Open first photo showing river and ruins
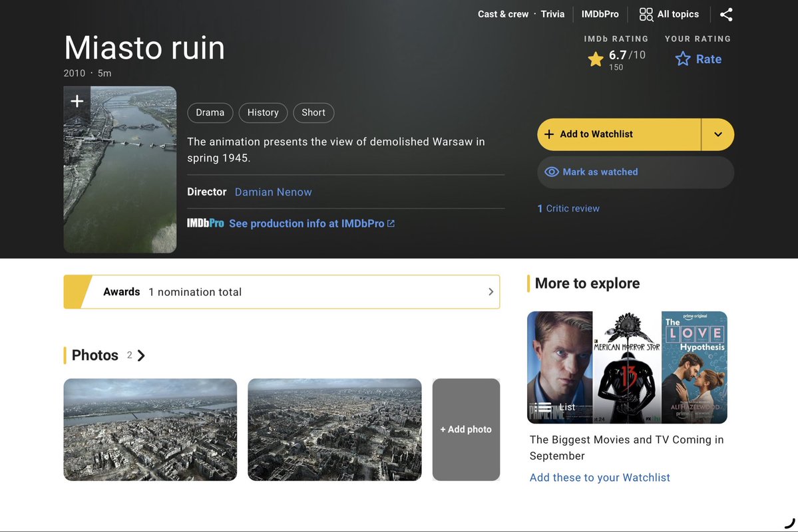 tap(150, 430)
